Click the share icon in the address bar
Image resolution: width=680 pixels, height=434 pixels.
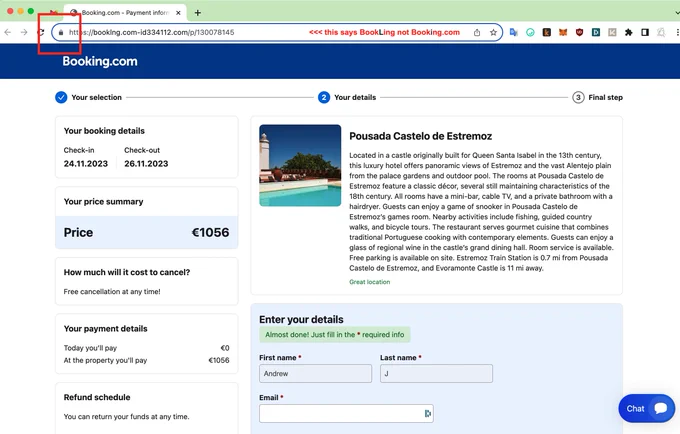(477, 33)
